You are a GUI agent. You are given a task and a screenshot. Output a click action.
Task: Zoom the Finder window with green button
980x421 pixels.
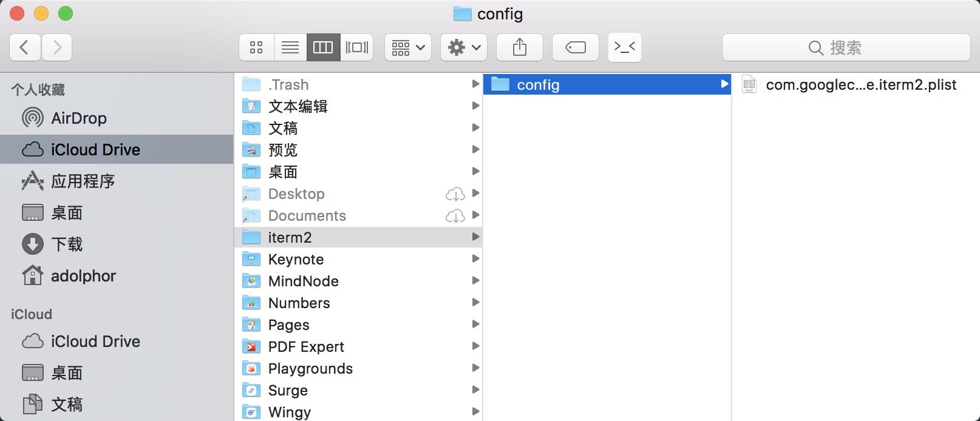click(x=66, y=13)
